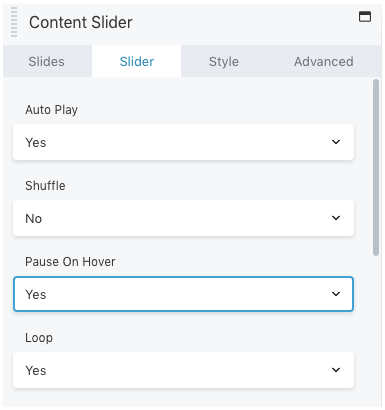Open the Style tab

click(224, 61)
